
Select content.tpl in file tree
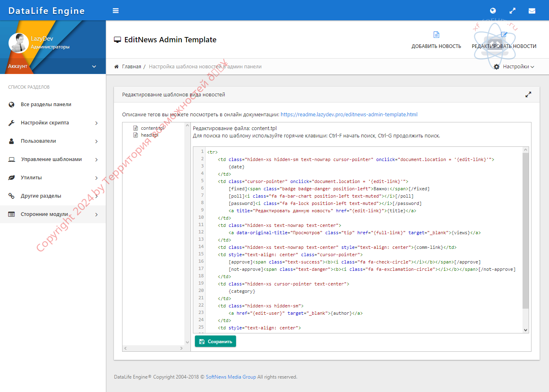[152, 128]
